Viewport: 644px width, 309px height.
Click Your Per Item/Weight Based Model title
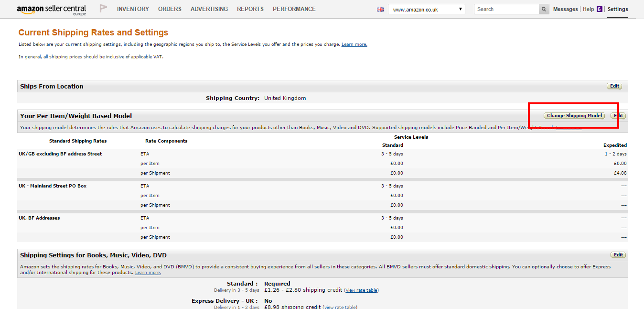[76, 116]
